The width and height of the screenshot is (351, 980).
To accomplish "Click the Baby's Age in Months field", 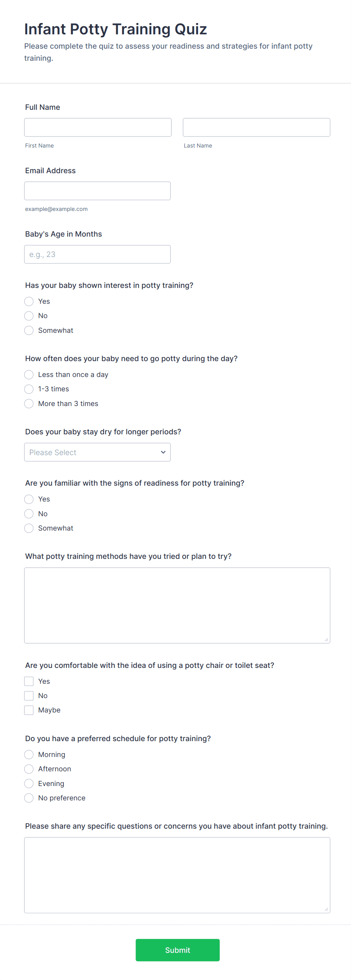I will [x=97, y=254].
